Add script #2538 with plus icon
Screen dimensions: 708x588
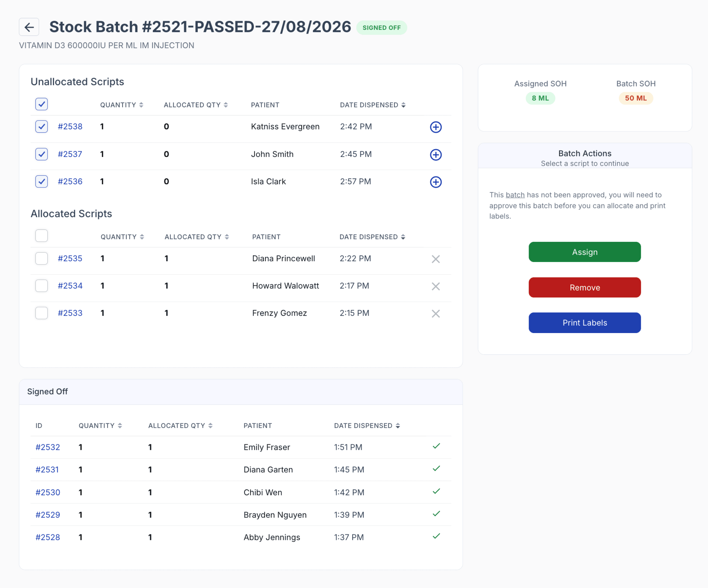pos(436,127)
